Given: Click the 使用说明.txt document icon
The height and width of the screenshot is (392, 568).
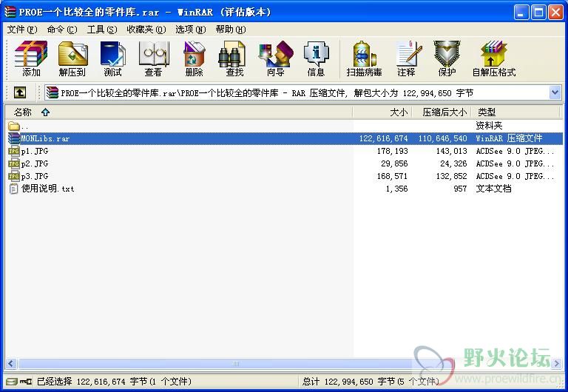Looking at the screenshot, I should click(x=14, y=189).
